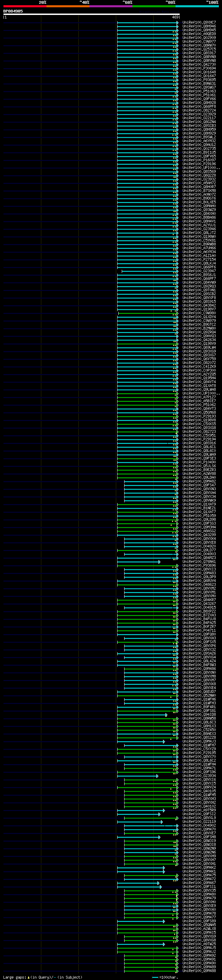
Task: Open hit UniRef100_A9QED9
Action: coord(199,34)
